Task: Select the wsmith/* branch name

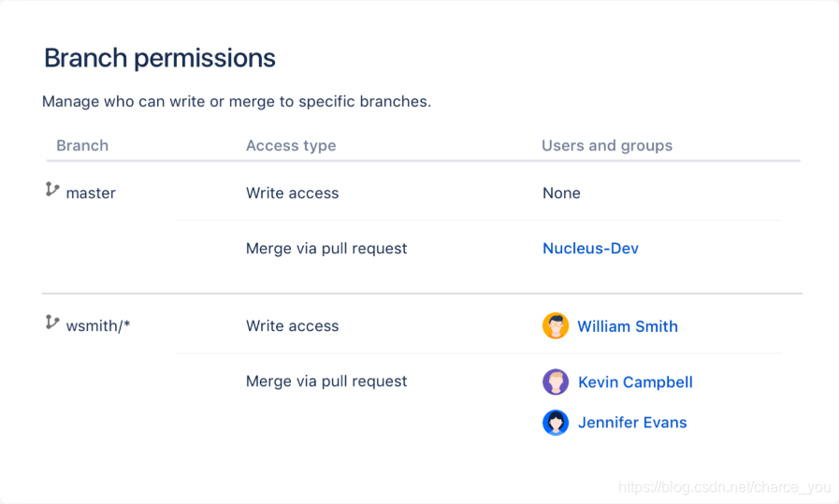Action: pyautogui.click(x=98, y=325)
